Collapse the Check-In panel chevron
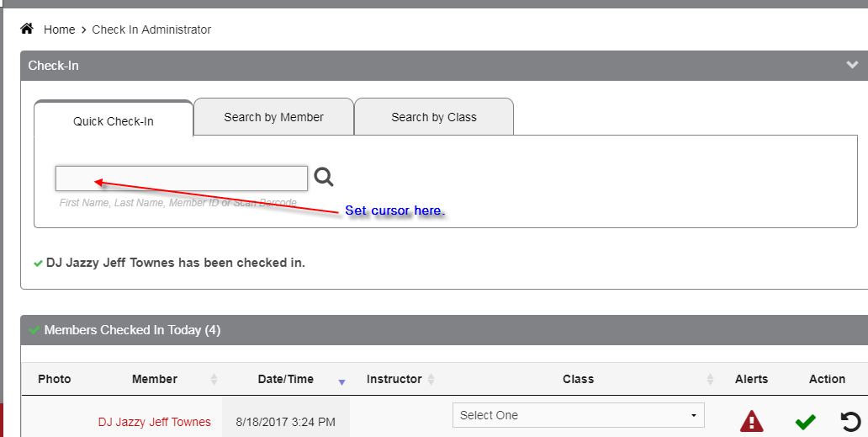 [853, 65]
